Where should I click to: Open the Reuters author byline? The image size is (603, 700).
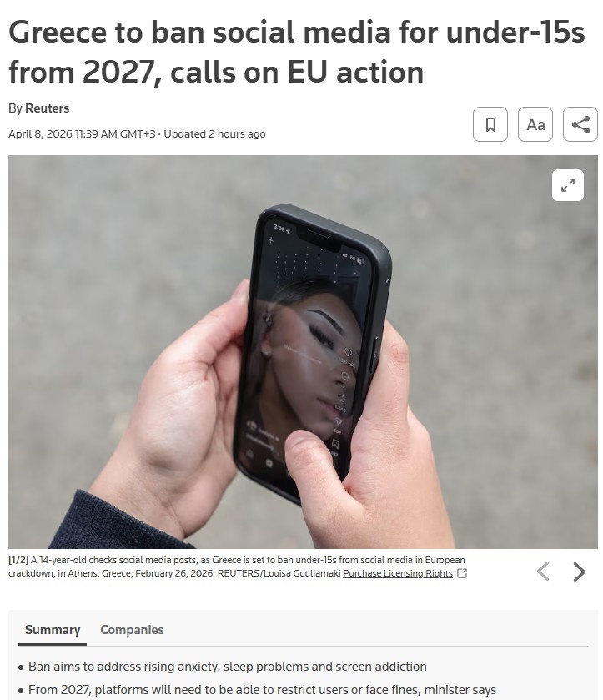[x=47, y=108]
